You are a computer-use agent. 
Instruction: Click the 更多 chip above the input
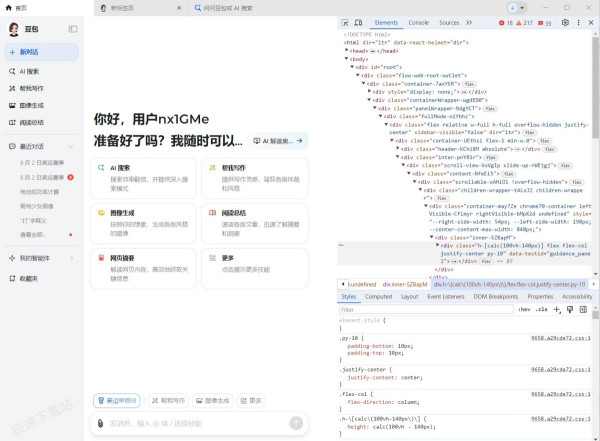[x=251, y=401]
